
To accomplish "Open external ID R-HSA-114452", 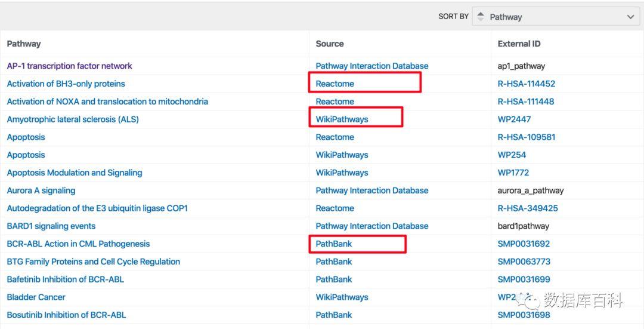I will [526, 84].
